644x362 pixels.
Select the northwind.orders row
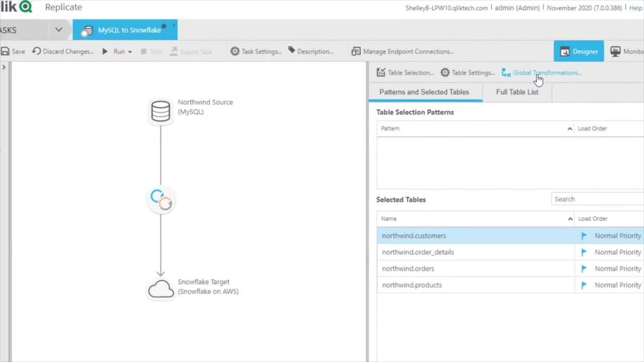click(x=510, y=268)
